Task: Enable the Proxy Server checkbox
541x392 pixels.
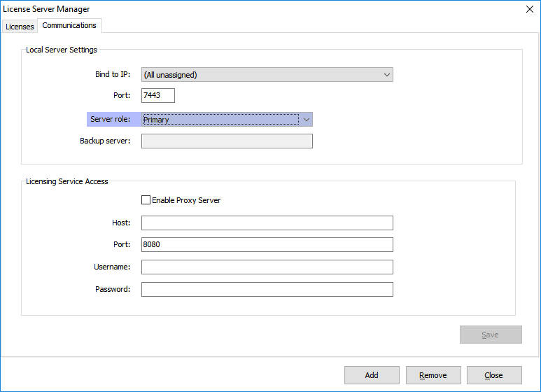Action: (x=146, y=200)
